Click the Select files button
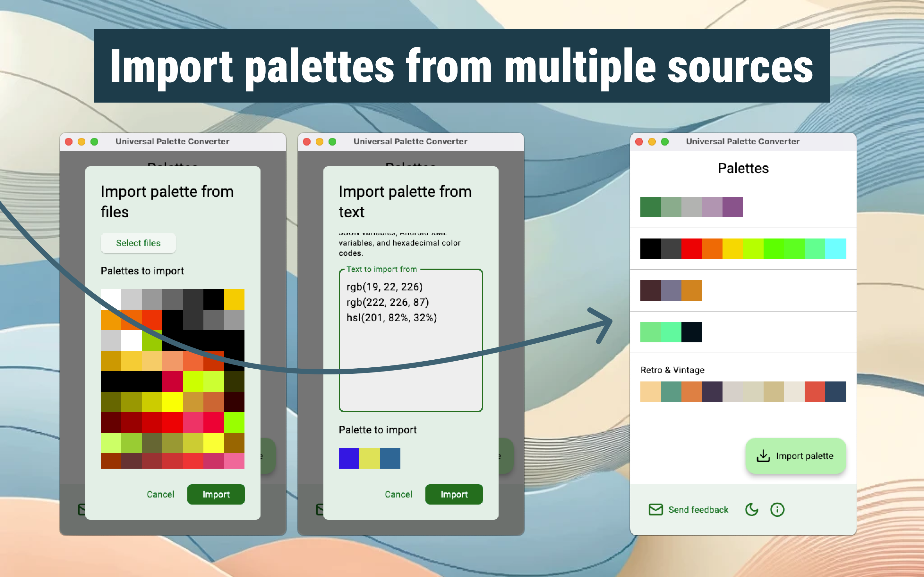Viewport: 924px width, 577px height. [x=138, y=243]
